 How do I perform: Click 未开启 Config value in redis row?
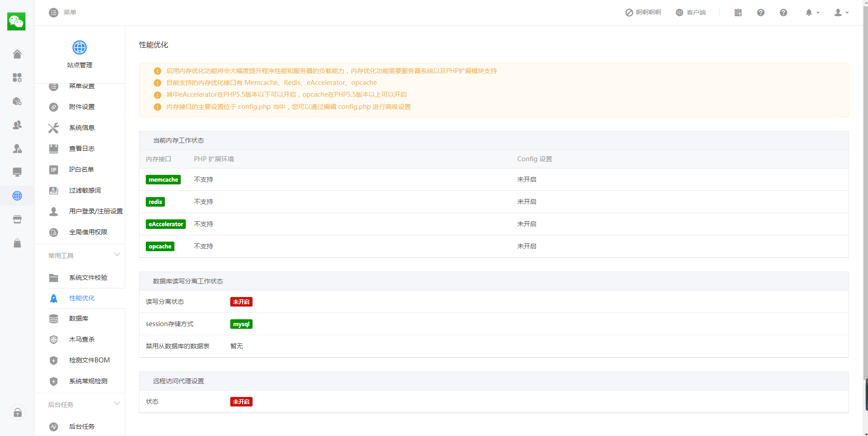(527, 202)
